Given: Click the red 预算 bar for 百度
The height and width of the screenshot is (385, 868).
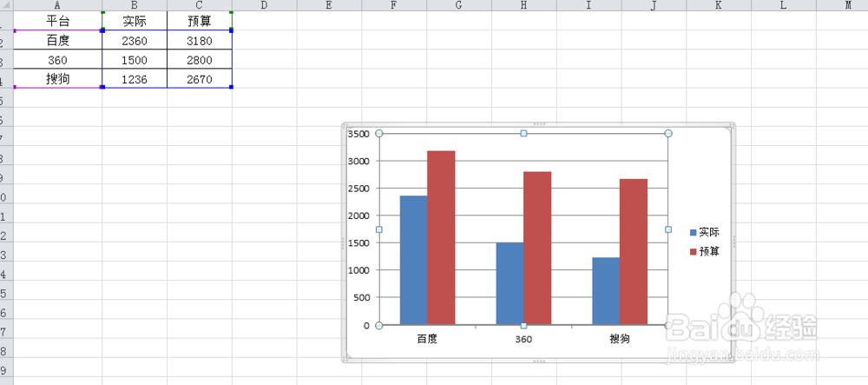Looking at the screenshot, I should click(x=441, y=237).
